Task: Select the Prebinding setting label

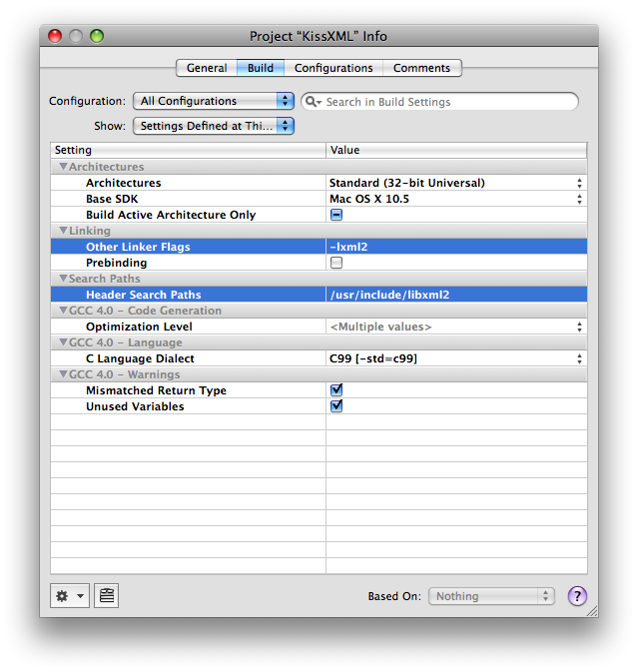Action: tap(116, 263)
